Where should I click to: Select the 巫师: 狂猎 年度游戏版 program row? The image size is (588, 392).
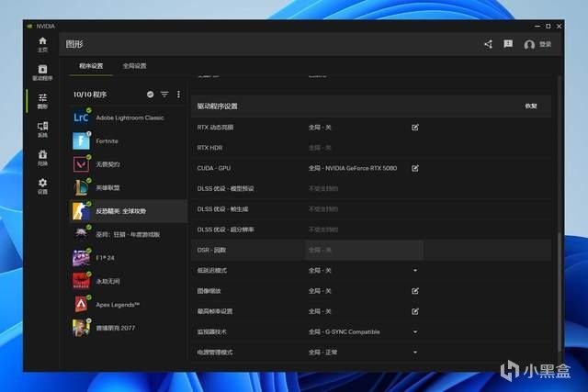point(129,235)
